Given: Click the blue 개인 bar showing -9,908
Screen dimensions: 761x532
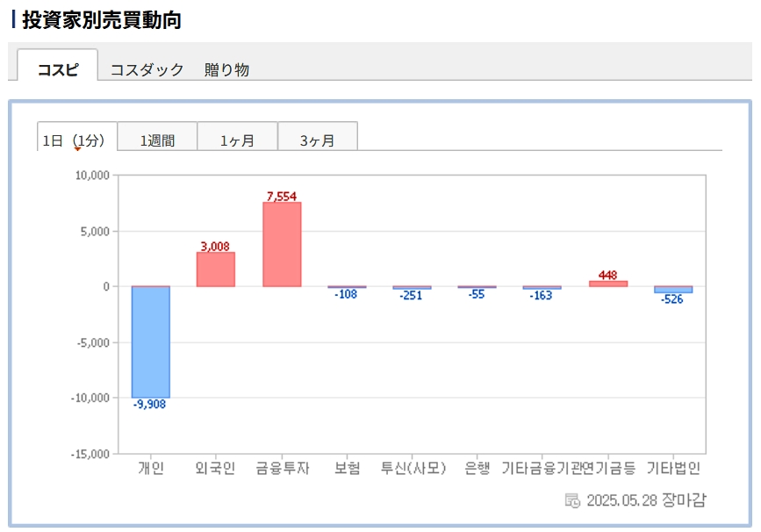Looking at the screenshot, I should (151, 341).
